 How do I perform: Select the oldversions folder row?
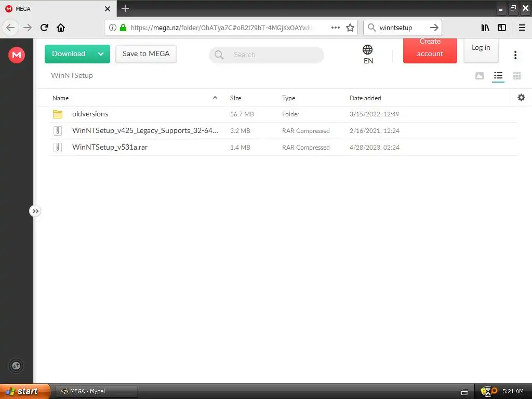tap(283, 114)
